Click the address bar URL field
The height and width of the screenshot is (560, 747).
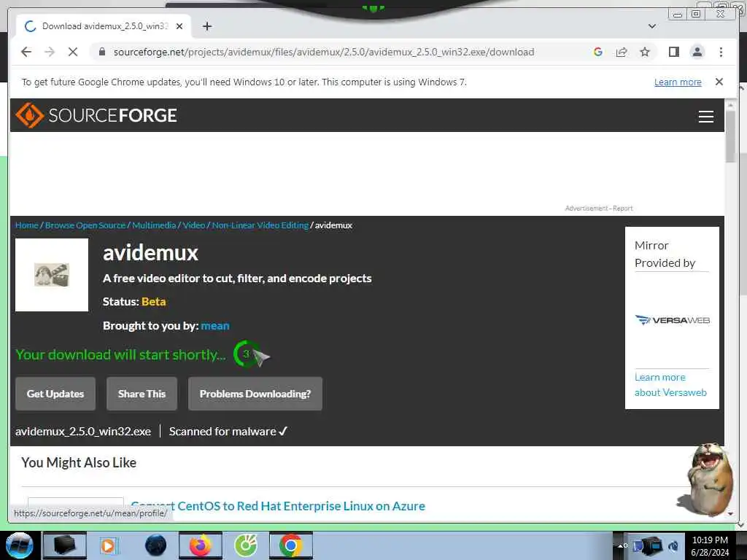point(324,52)
